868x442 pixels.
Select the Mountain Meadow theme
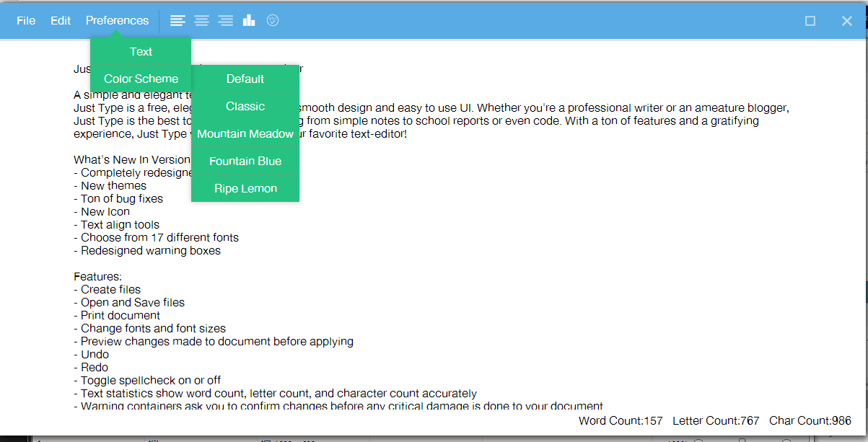point(245,133)
